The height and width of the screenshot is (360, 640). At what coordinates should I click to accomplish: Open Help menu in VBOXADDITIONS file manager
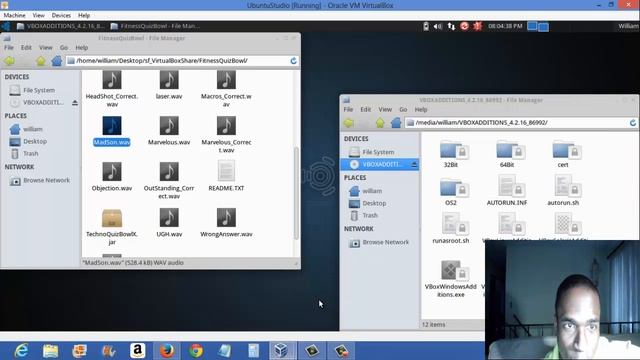click(421, 109)
